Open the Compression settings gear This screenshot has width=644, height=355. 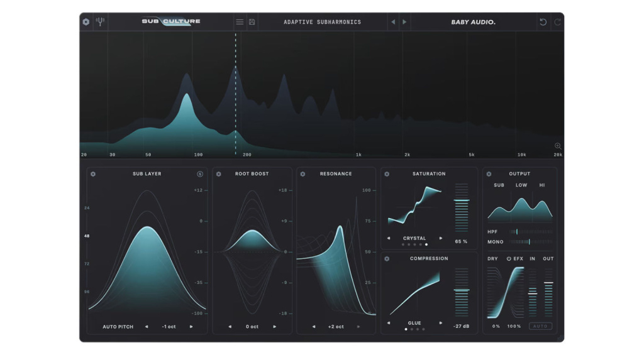click(x=387, y=259)
